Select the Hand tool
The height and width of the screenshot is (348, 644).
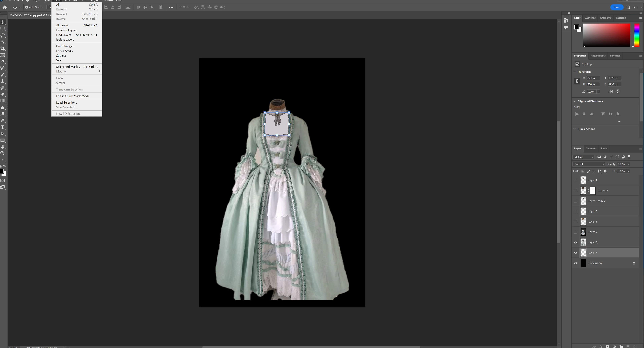(3, 147)
